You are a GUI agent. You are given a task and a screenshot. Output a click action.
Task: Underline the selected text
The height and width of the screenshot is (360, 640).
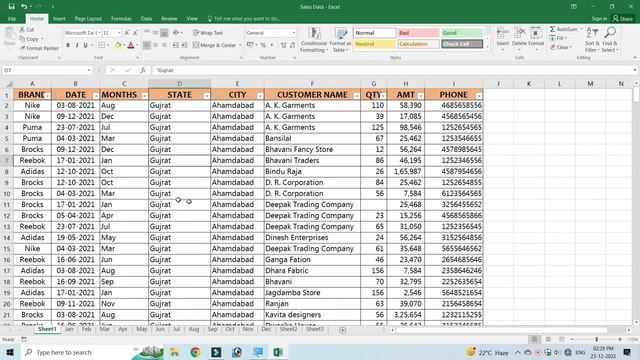tap(85, 45)
